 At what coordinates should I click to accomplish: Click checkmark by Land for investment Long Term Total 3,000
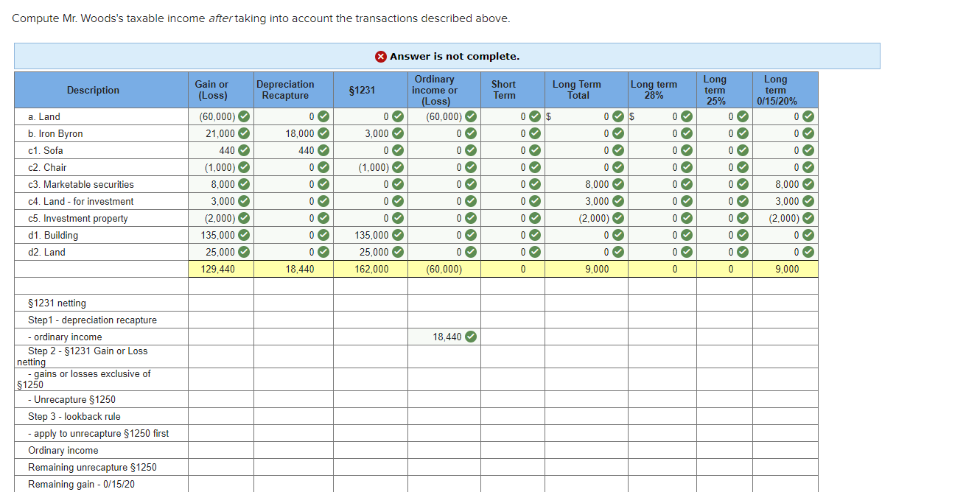618,201
